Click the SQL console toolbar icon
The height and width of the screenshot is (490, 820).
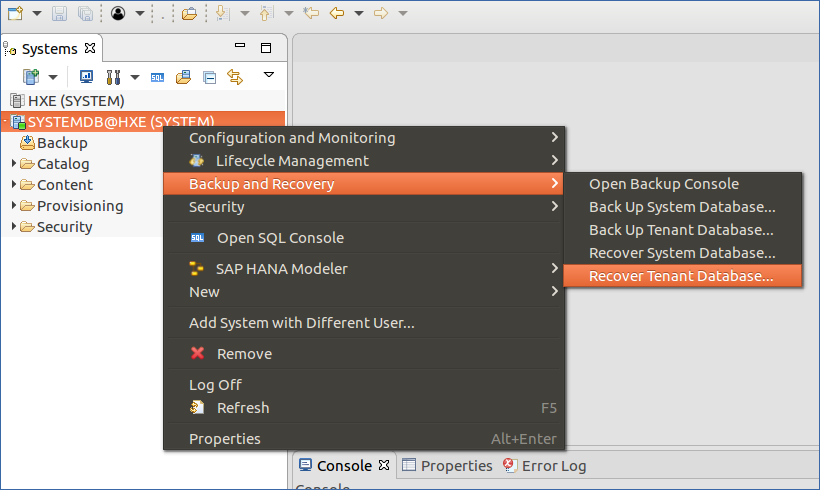(157, 77)
